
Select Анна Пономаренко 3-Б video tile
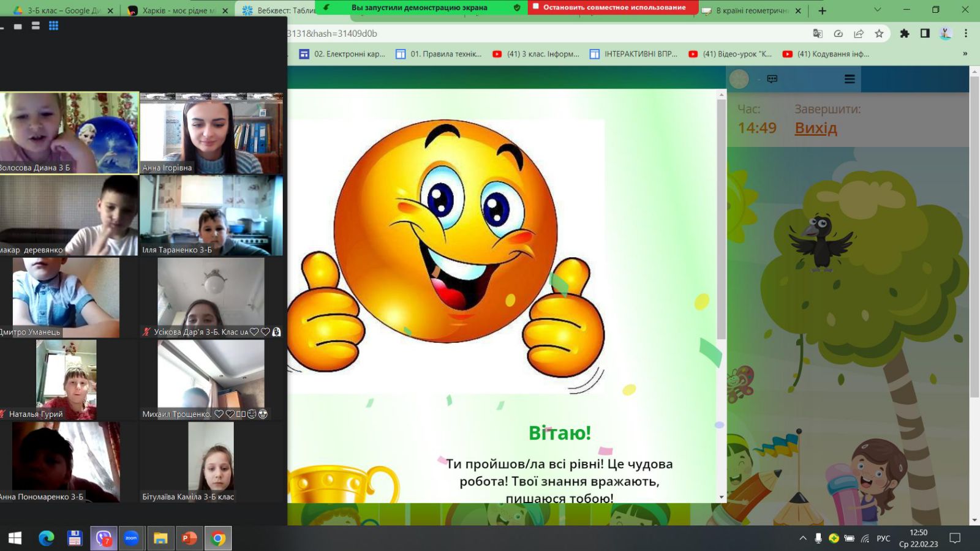pyautogui.click(x=69, y=462)
